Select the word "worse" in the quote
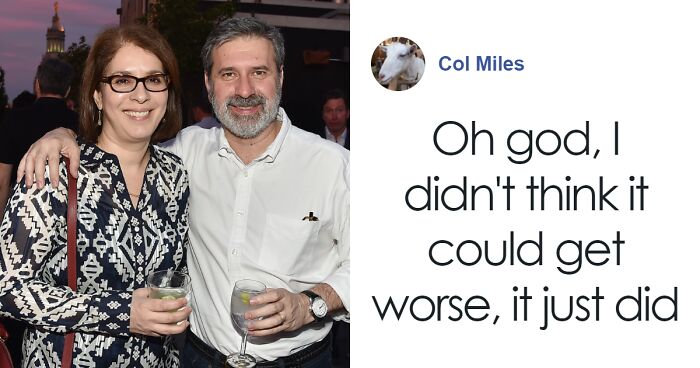This screenshot has width=700, height=368. point(433,306)
